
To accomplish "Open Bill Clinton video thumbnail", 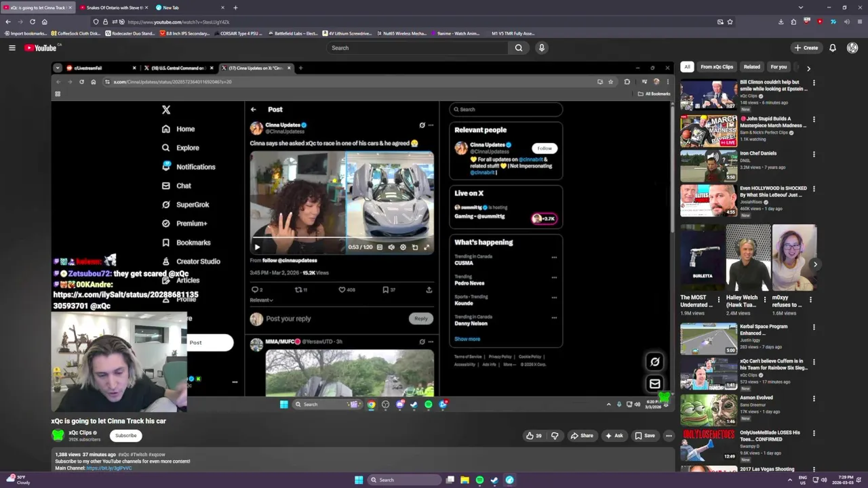I will click(x=709, y=95).
